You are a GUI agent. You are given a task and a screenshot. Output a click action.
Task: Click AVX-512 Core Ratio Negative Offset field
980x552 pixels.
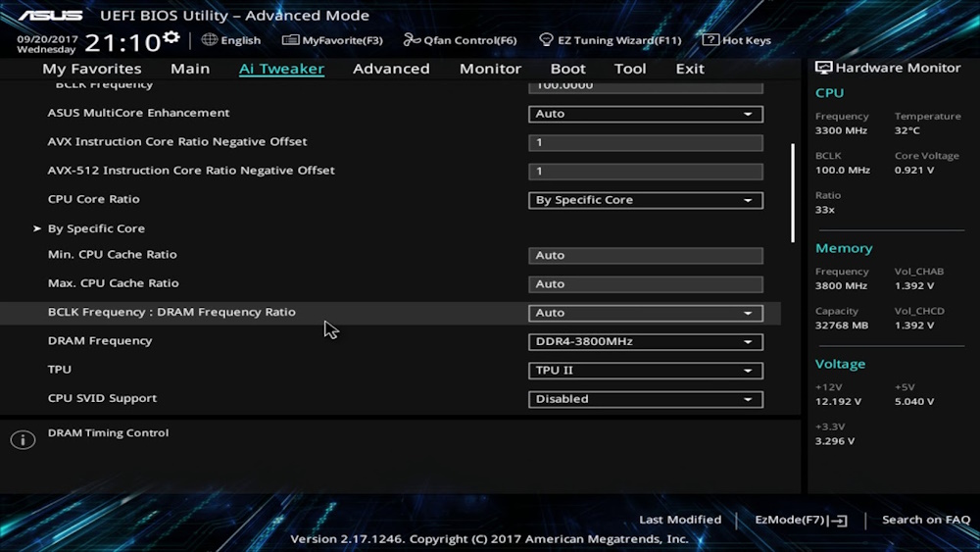pos(646,172)
